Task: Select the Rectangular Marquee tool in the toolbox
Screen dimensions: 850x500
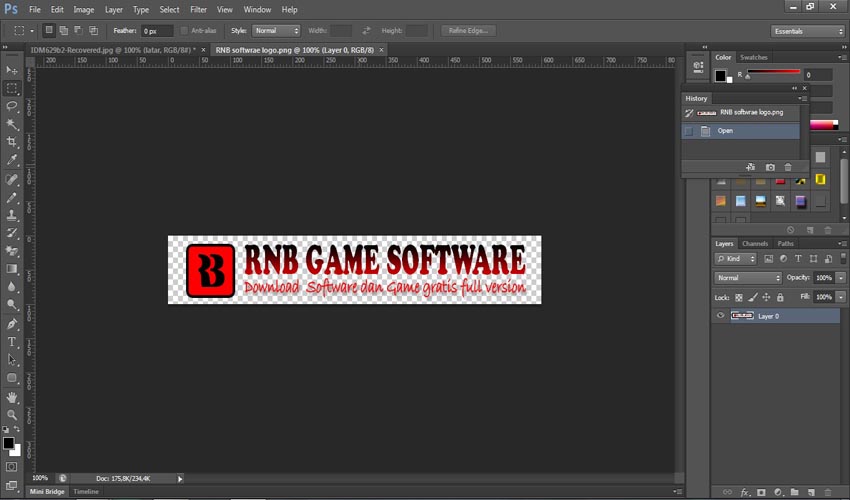Action: [x=12, y=88]
